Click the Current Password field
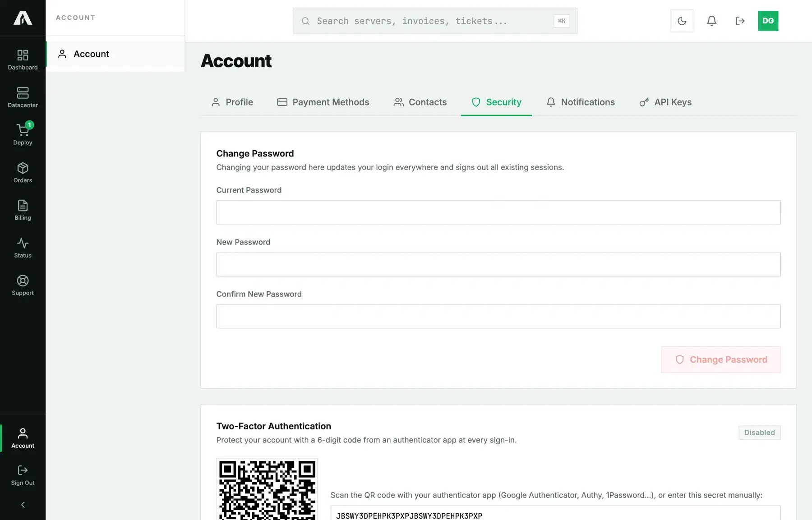Image resolution: width=812 pixels, height=520 pixels. tap(498, 212)
